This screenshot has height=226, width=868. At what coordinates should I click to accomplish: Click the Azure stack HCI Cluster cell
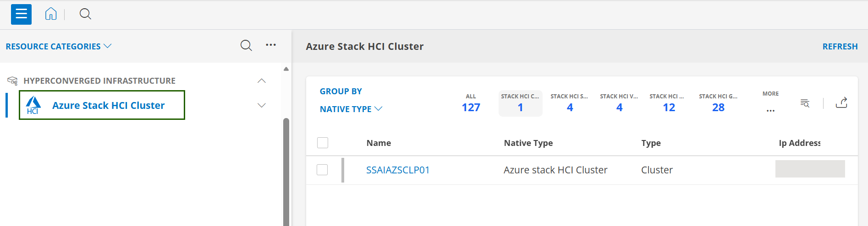click(555, 170)
